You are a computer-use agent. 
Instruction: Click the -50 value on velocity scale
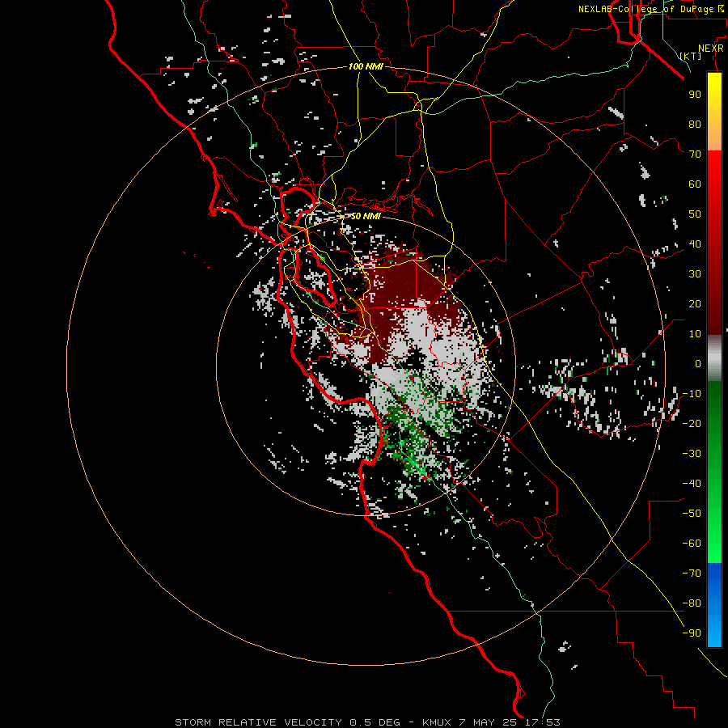(x=692, y=514)
